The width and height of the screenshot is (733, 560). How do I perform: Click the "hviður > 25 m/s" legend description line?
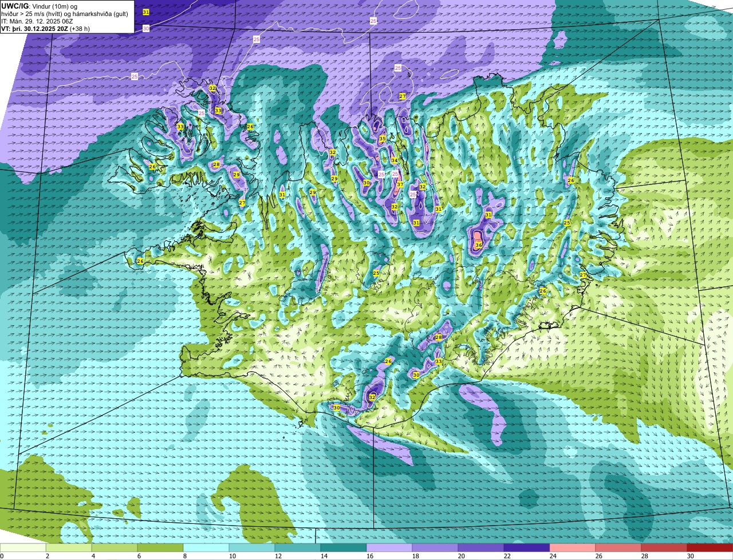click(x=64, y=14)
